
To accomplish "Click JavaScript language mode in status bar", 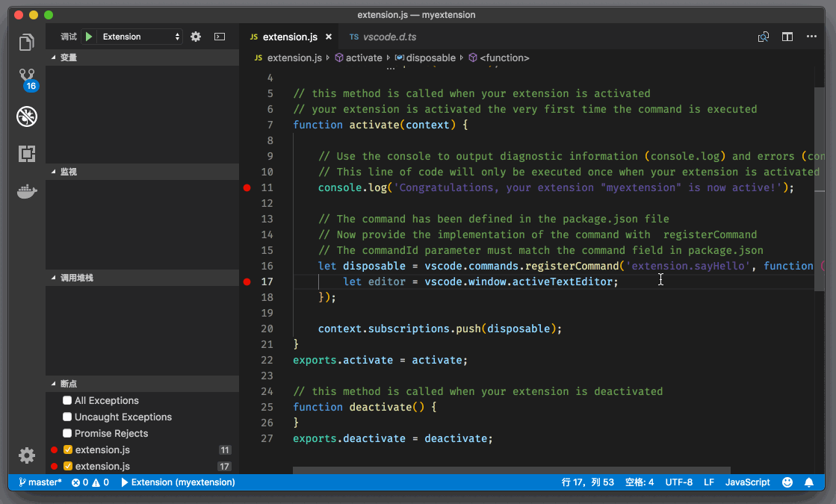I will coord(747,482).
